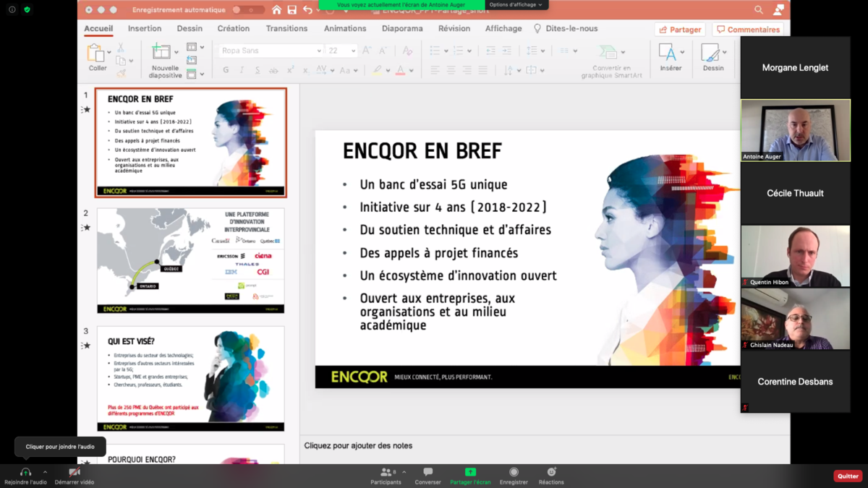Expand the Options d'affichage dropdown
This screenshot has width=868, height=488.
click(x=516, y=4)
